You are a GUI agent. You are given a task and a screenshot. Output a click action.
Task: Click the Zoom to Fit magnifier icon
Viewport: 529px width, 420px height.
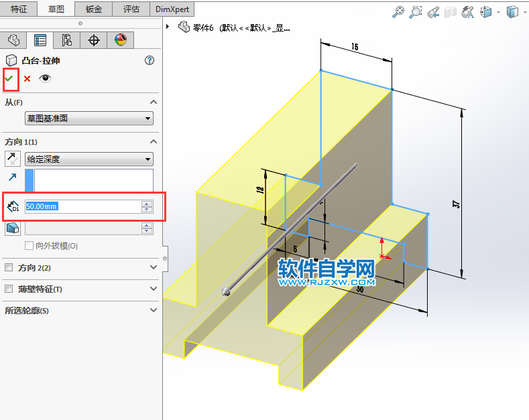pos(398,12)
